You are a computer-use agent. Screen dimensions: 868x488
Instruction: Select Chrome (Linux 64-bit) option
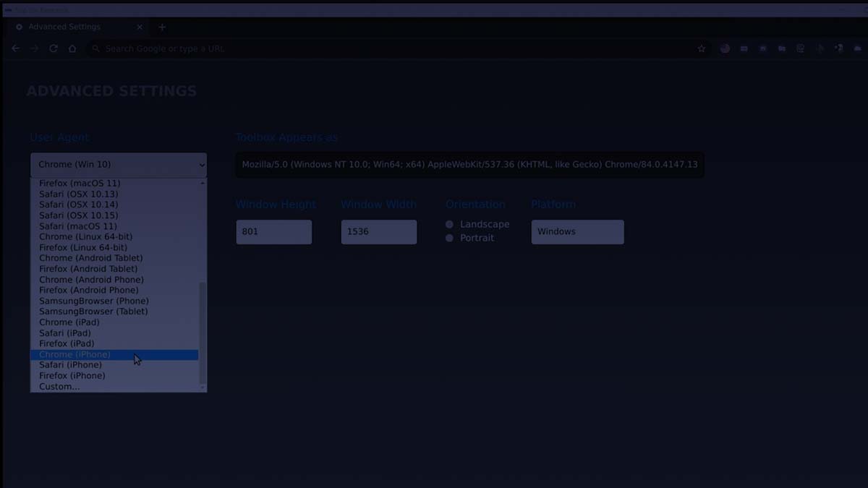pyautogui.click(x=115, y=236)
